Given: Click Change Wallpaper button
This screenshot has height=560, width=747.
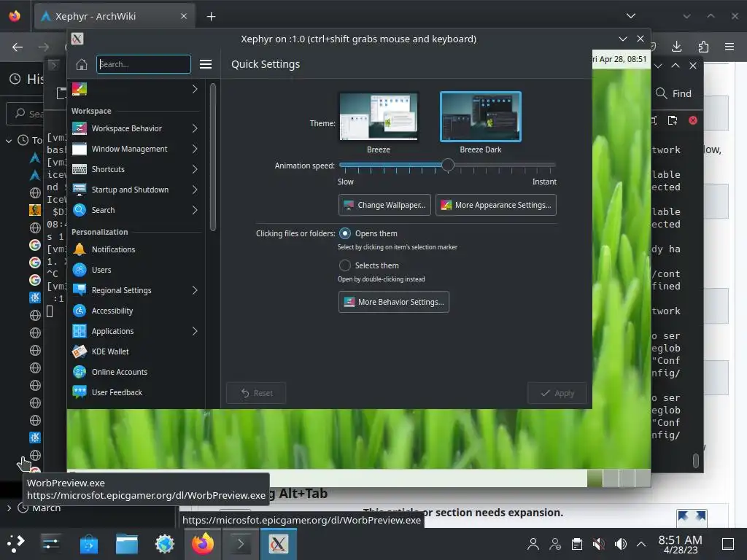Looking at the screenshot, I should tap(384, 205).
